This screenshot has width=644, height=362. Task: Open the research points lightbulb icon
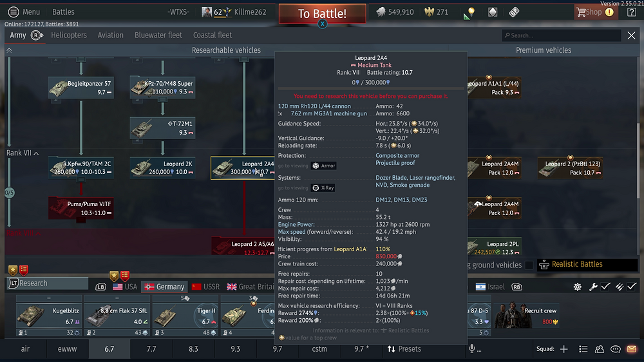[471, 12]
